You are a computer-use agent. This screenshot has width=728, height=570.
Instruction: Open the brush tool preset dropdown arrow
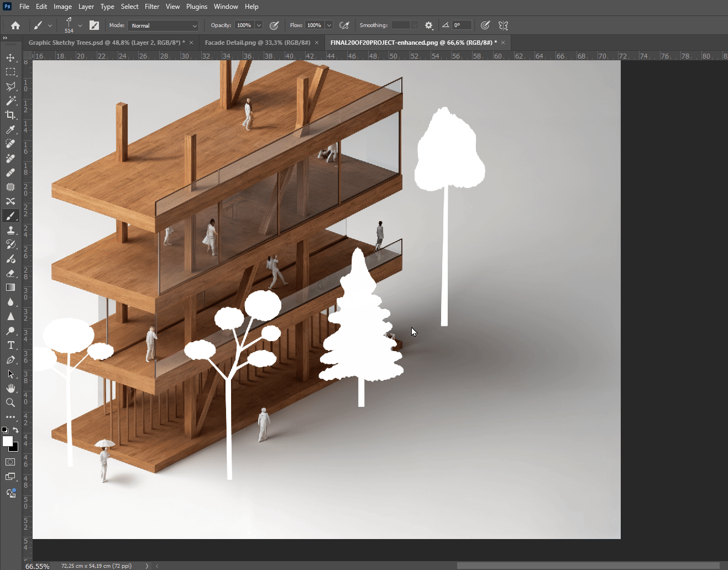click(50, 25)
